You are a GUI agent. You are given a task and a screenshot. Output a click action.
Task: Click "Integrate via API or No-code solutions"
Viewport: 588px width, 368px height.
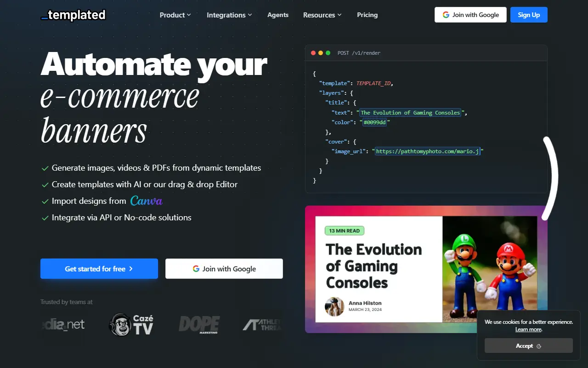[x=122, y=218]
